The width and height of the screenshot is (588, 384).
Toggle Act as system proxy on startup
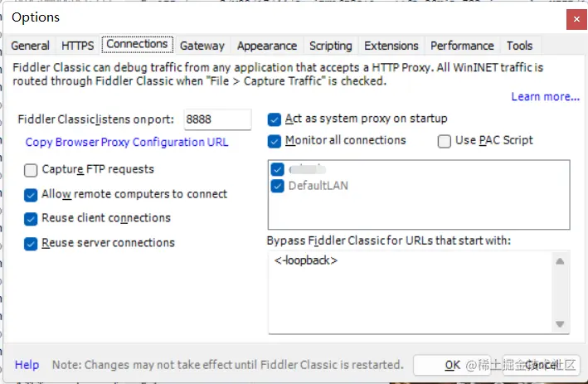click(x=275, y=119)
